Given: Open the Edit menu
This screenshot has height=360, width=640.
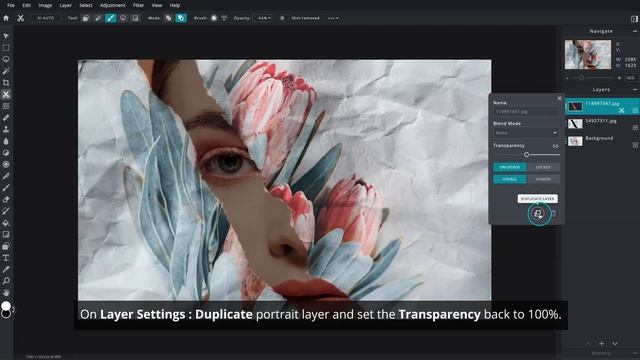Looking at the screenshot, I should [x=27, y=5].
